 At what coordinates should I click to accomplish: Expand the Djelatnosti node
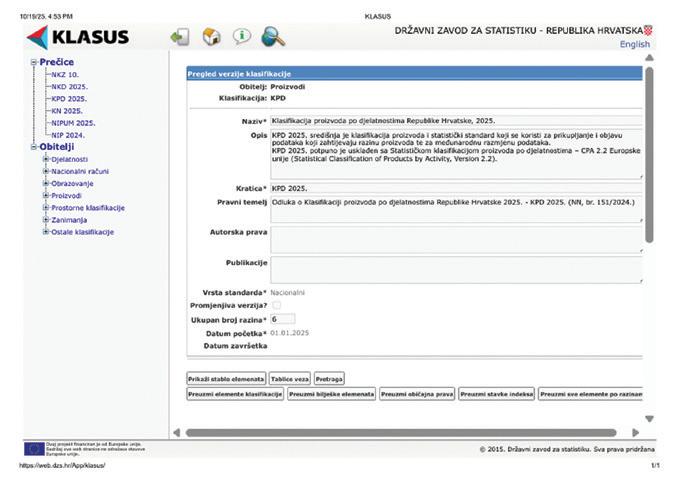point(45,159)
